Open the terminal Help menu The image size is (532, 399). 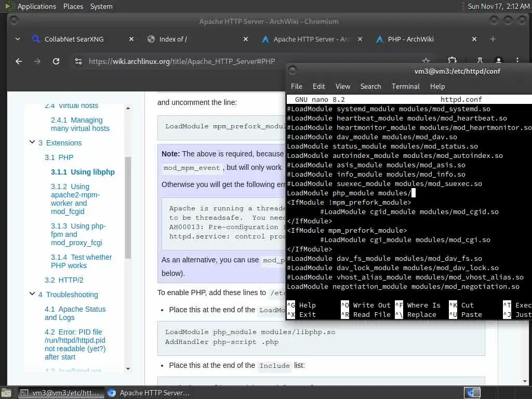point(437,87)
